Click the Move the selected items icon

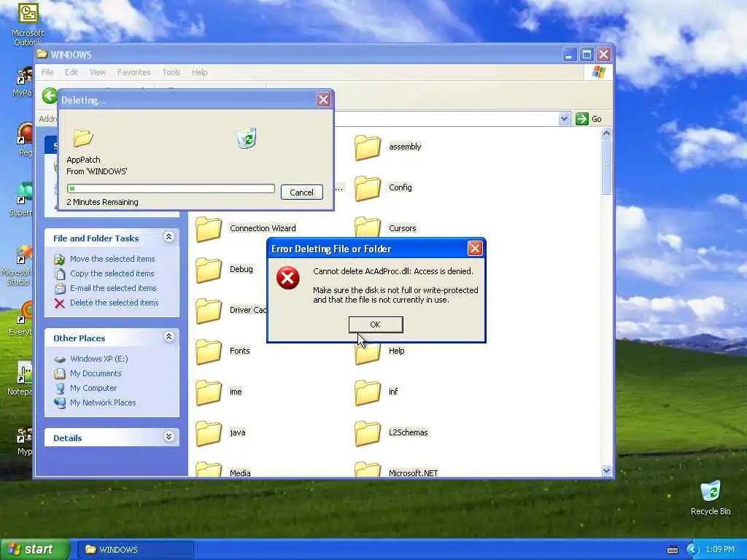[x=60, y=260]
